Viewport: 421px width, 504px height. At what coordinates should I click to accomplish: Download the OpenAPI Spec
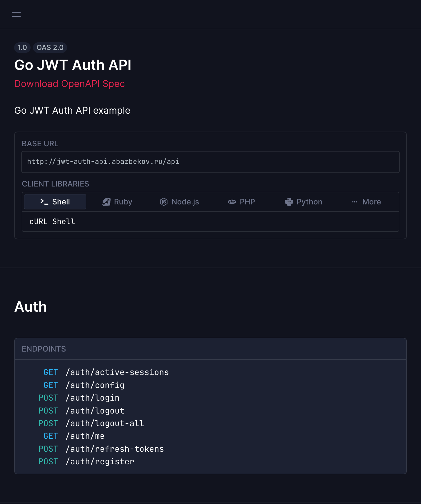coord(70,84)
